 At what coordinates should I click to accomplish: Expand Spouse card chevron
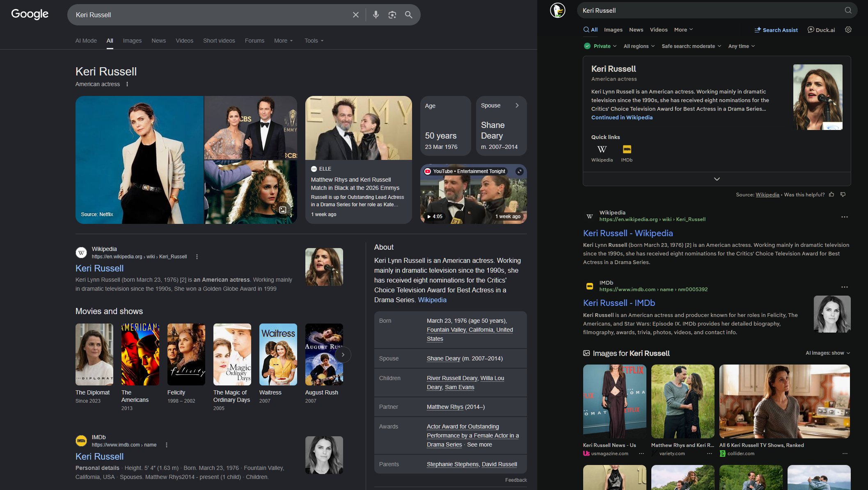pos(517,105)
